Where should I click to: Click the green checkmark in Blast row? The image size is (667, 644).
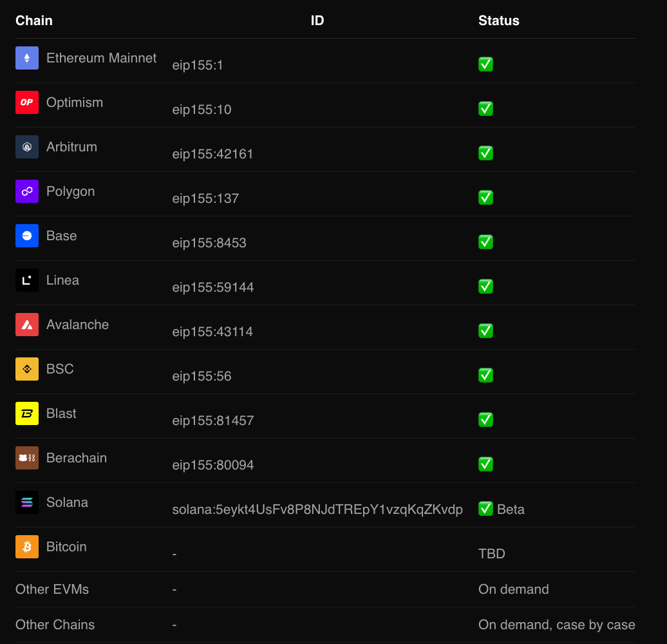pos(486,420)
